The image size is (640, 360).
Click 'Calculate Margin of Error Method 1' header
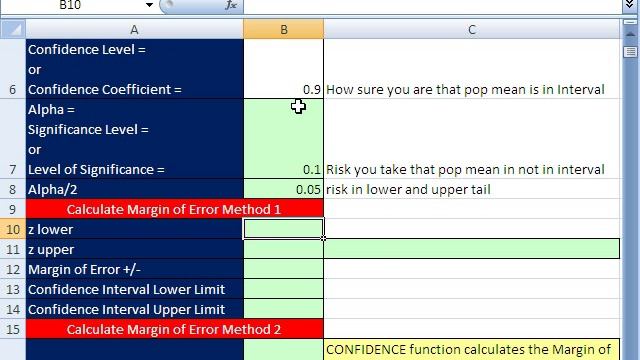pos(174,209)
